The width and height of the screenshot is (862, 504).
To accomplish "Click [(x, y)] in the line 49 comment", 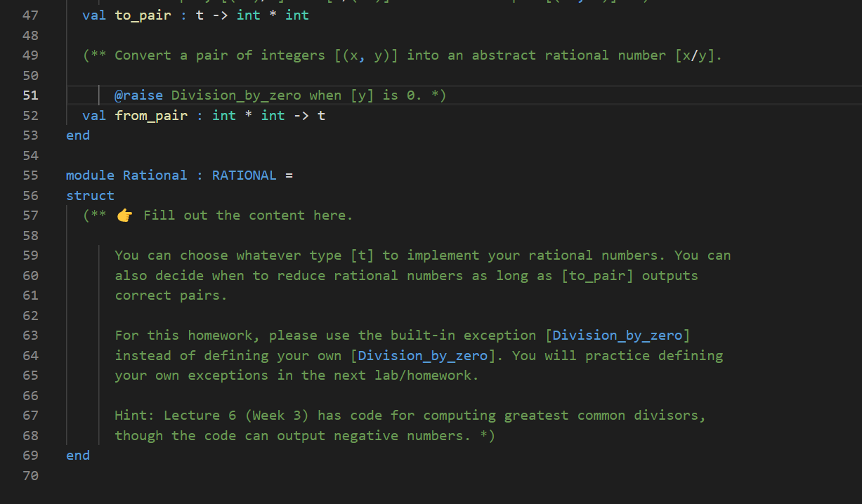I will [366, 55].
